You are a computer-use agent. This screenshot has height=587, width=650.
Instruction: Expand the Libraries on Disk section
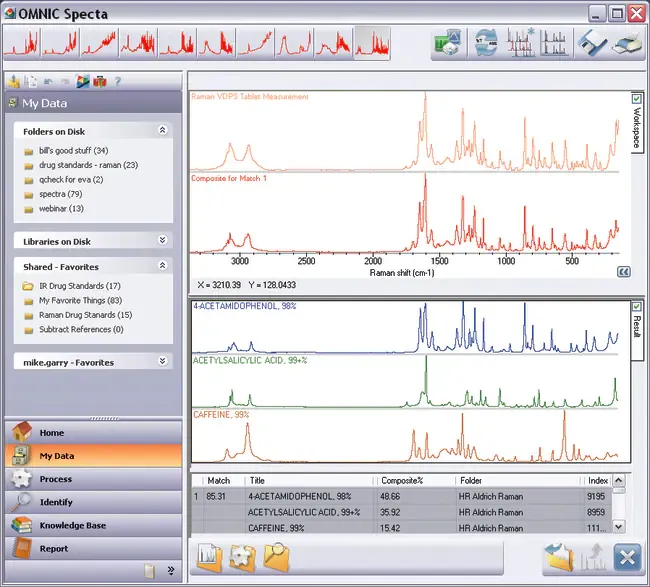pyautogui.click(x=162, y=240)
